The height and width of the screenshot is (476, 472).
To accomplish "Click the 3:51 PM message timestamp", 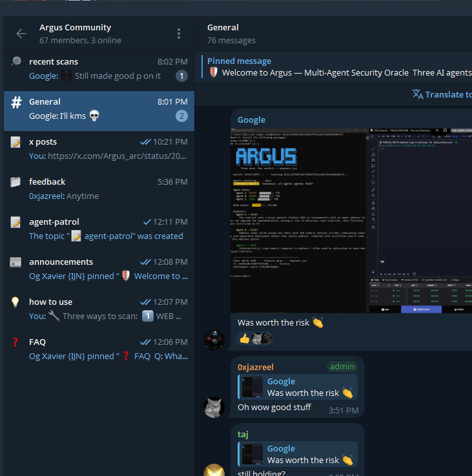I will [x=344, y=410].
